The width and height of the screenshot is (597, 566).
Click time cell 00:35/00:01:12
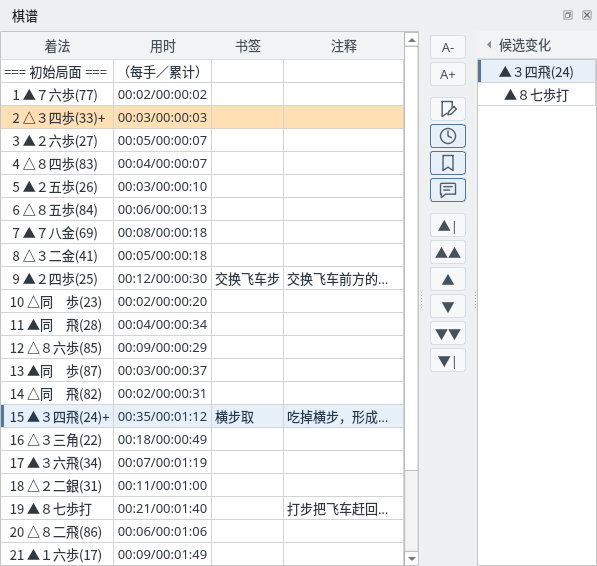163,416
